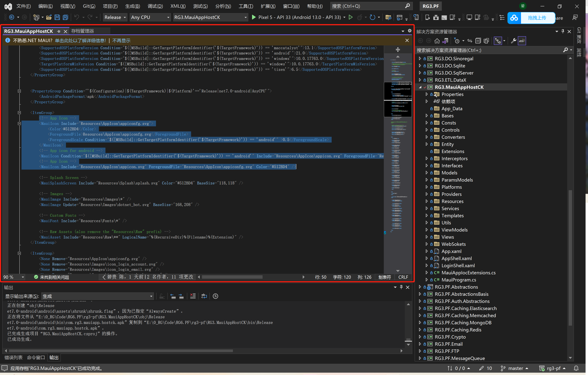
Task: Click the blue restart circular arrow icon
Action: 372,17
